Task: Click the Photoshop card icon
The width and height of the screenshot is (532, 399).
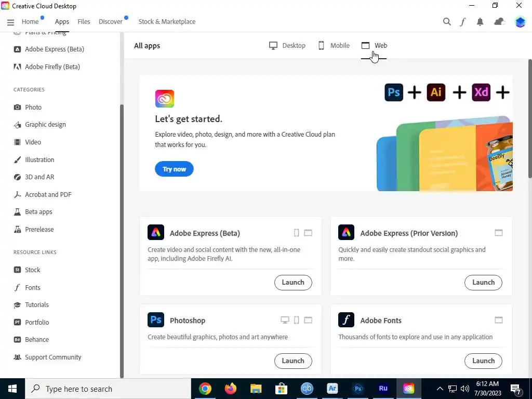Action: pyautogui.click(x=156, y=320)
